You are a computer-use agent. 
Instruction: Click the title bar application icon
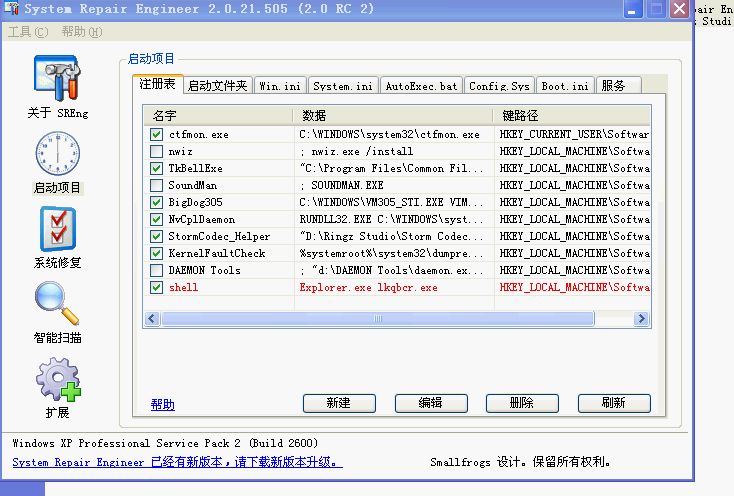coord(11,8)
